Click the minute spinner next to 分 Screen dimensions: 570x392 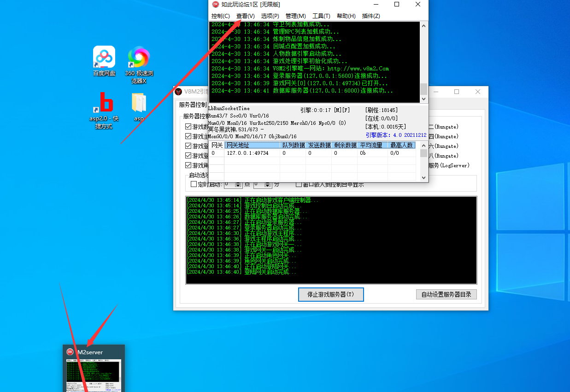point(263,184)
